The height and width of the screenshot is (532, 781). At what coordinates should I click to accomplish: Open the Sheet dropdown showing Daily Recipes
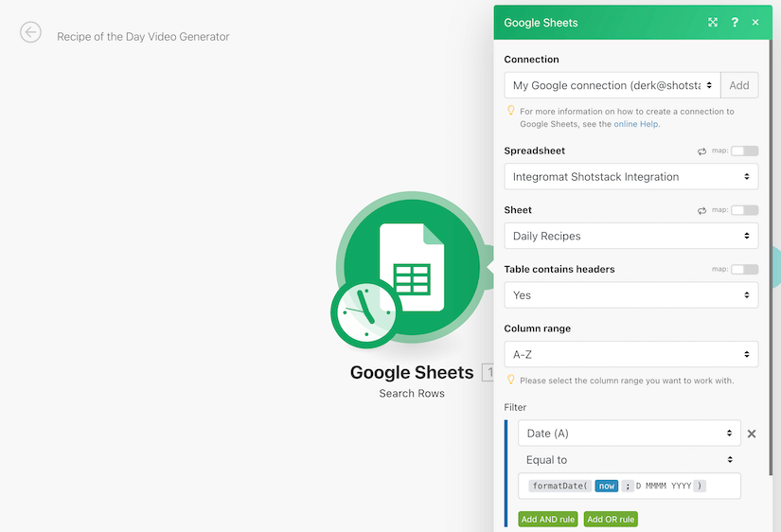631,236
